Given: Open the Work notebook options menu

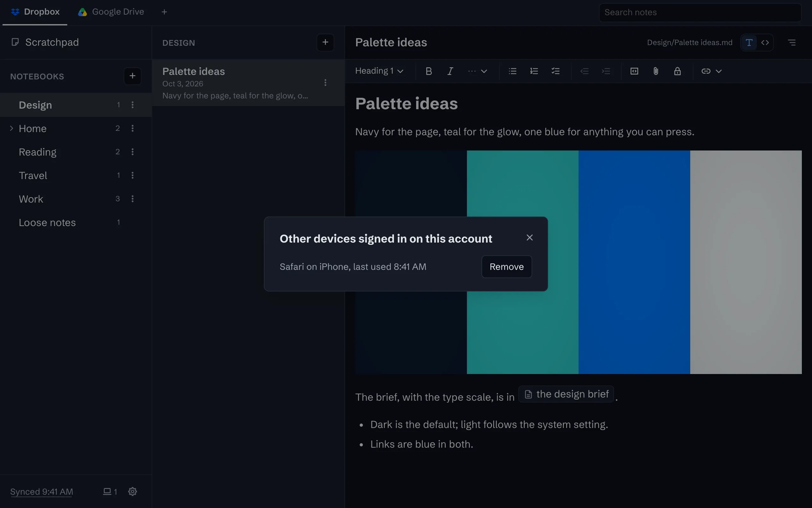Looking at the screenshot, I should coord(133,199).
